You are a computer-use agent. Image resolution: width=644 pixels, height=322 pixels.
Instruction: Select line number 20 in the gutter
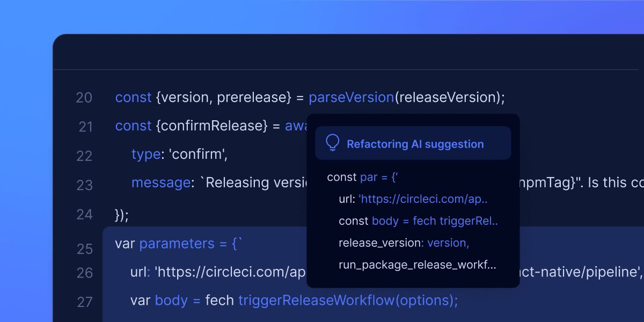(x=84, y=98)
